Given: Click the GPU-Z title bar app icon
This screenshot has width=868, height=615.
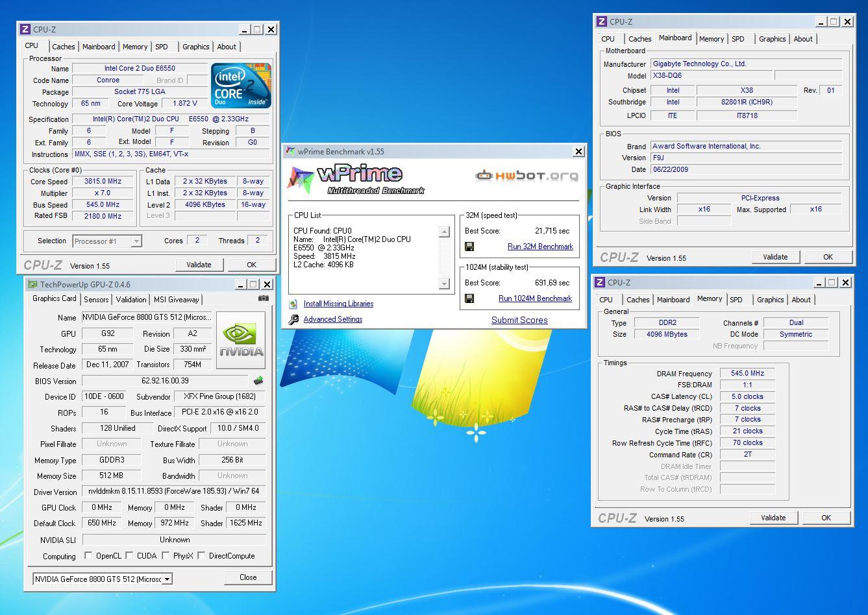Looking at the screenshot, I should (32, 284).
